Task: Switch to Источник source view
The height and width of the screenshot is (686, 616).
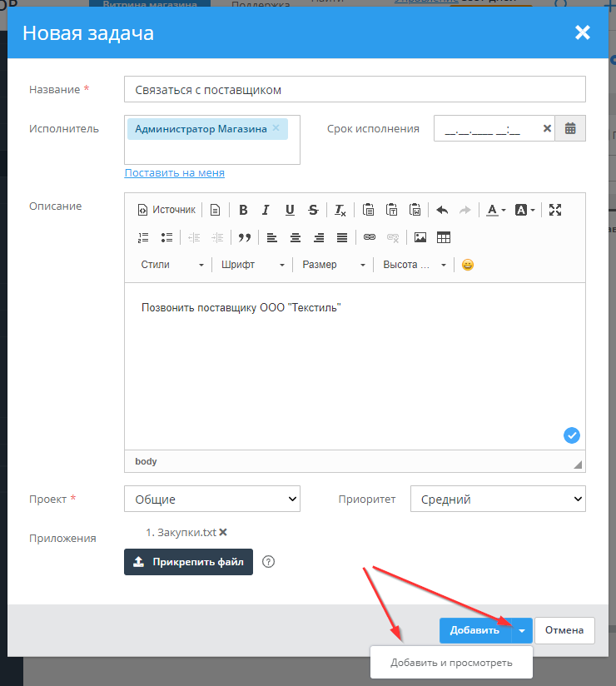Action: pos(166,210)
